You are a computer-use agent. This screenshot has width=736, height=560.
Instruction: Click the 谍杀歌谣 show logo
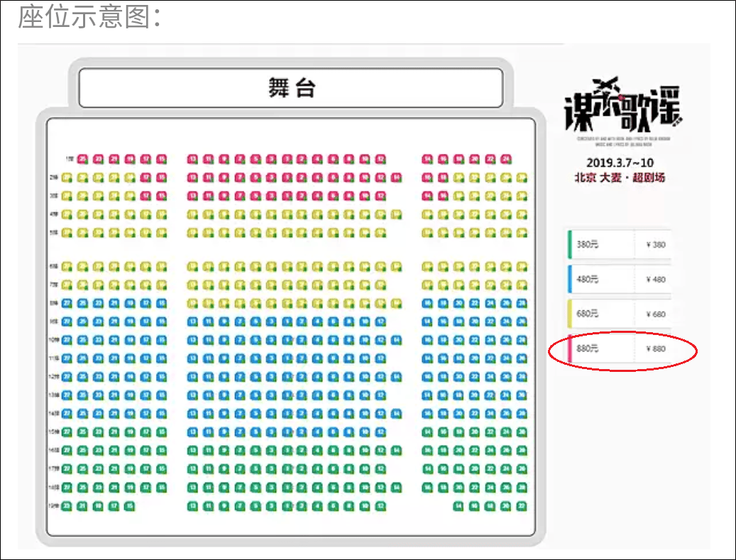click(x=623, y=106)
